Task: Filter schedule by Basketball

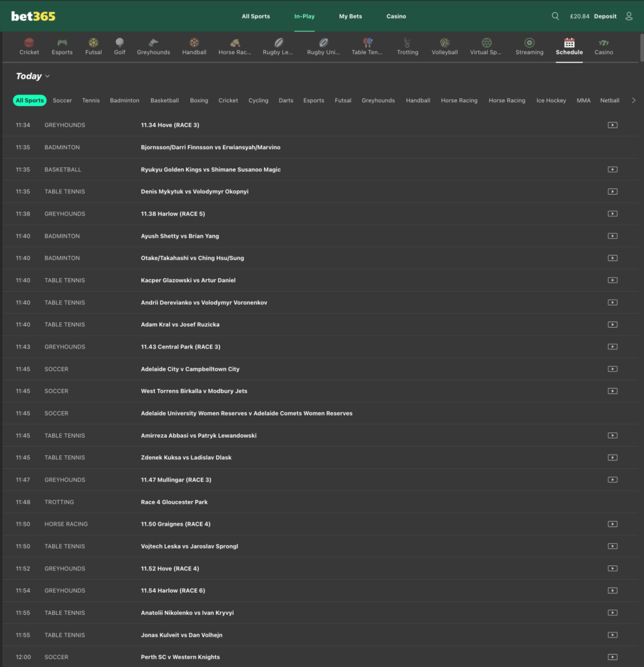Action: pos(164,100)
